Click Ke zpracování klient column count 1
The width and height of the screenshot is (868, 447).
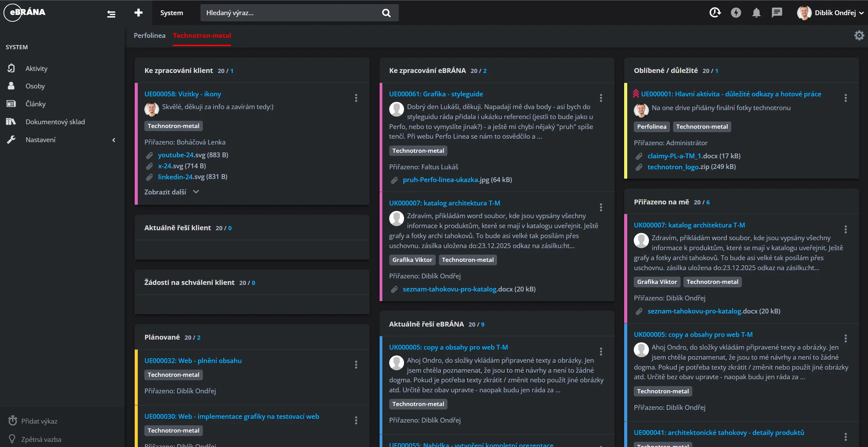(x=232, y=71)
